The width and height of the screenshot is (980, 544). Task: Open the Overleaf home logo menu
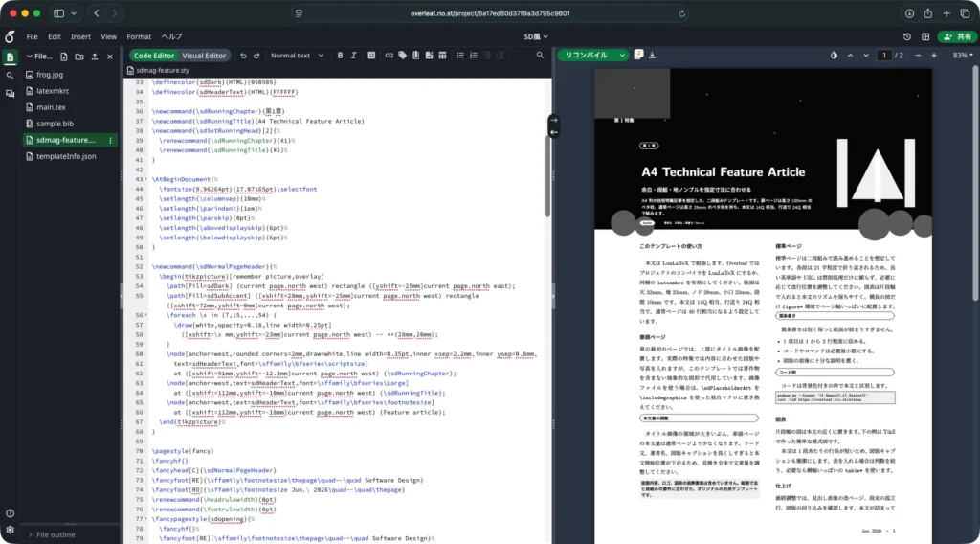point(10,37)
